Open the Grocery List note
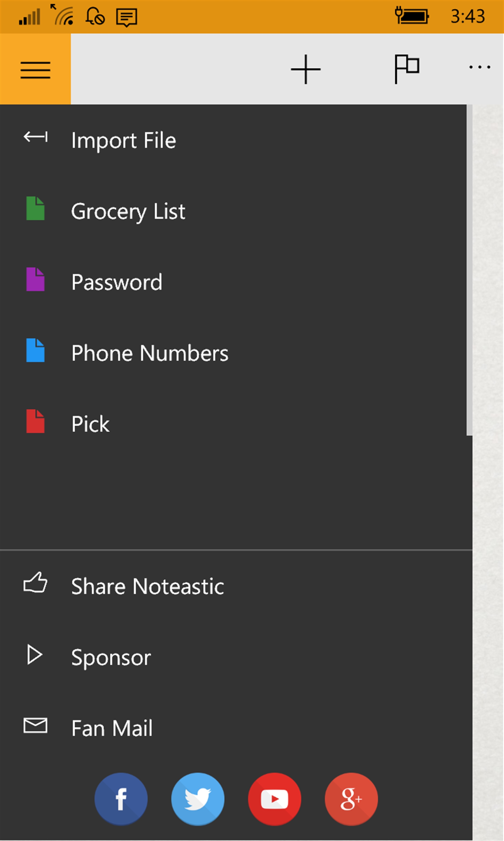Screen dimensions: 504x841 (128, 211)
